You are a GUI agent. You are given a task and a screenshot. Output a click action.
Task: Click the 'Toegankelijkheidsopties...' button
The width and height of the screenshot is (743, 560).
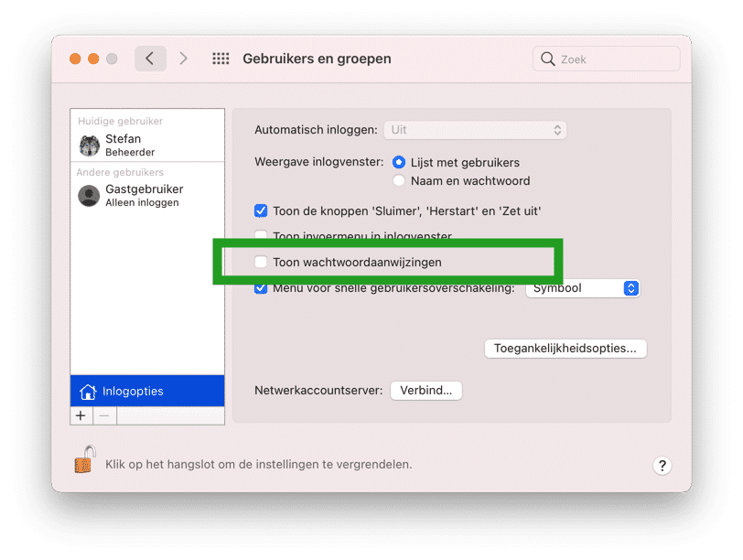(x=565, y=349)
